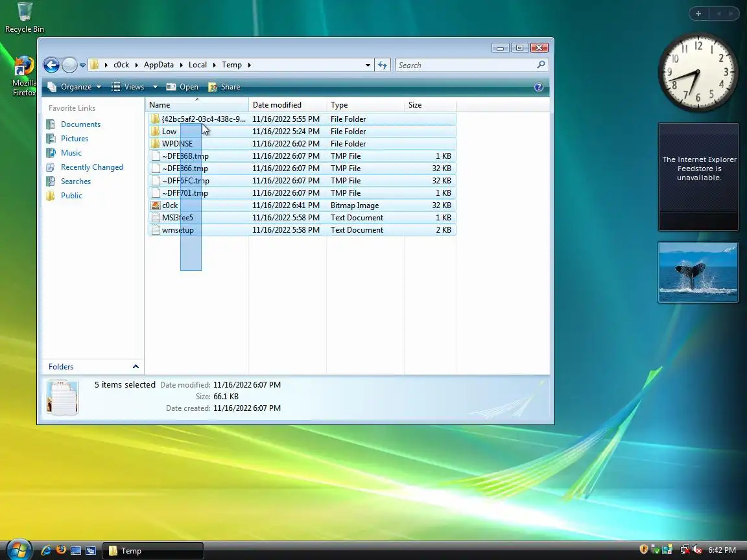The image size is (747, 560).
Task: Sort by the Date modified column header
Action: [x=287, y=105]
